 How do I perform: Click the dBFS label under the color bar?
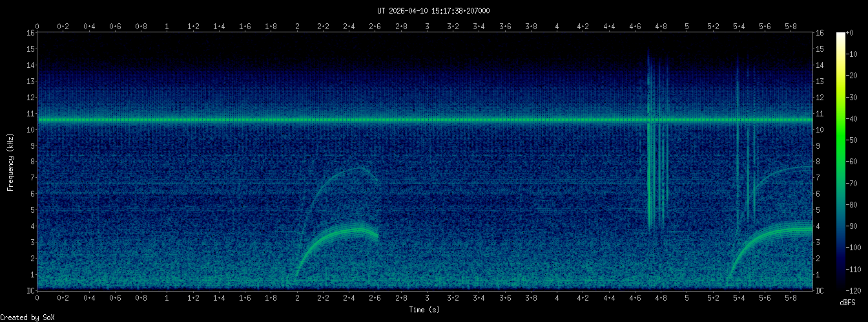(848, 302)
